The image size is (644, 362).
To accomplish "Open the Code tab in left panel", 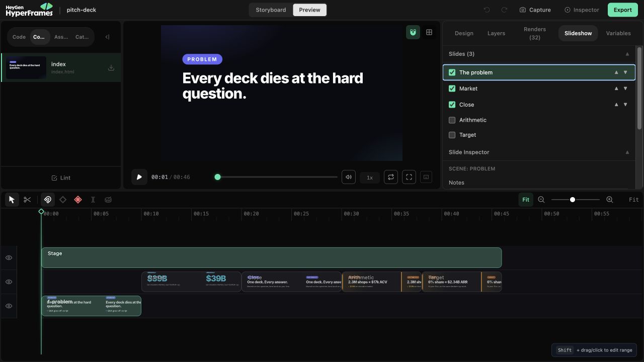I will click(19, 37).
